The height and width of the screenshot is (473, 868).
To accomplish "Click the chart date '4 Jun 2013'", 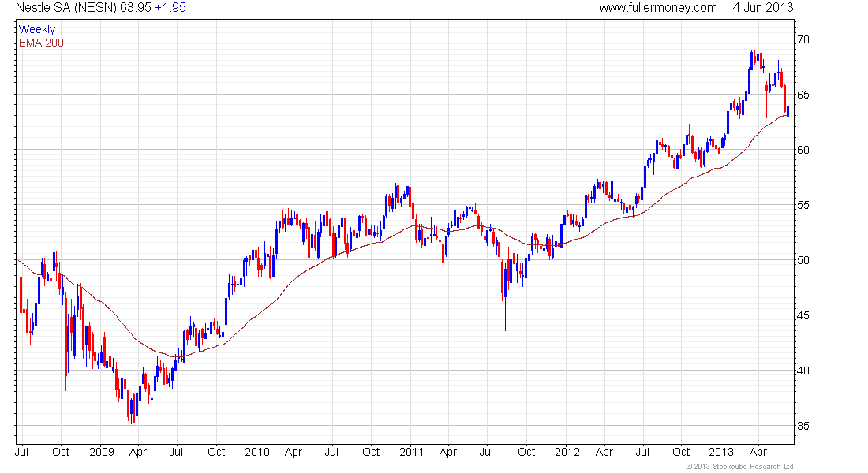I will (x=763, y=8).
